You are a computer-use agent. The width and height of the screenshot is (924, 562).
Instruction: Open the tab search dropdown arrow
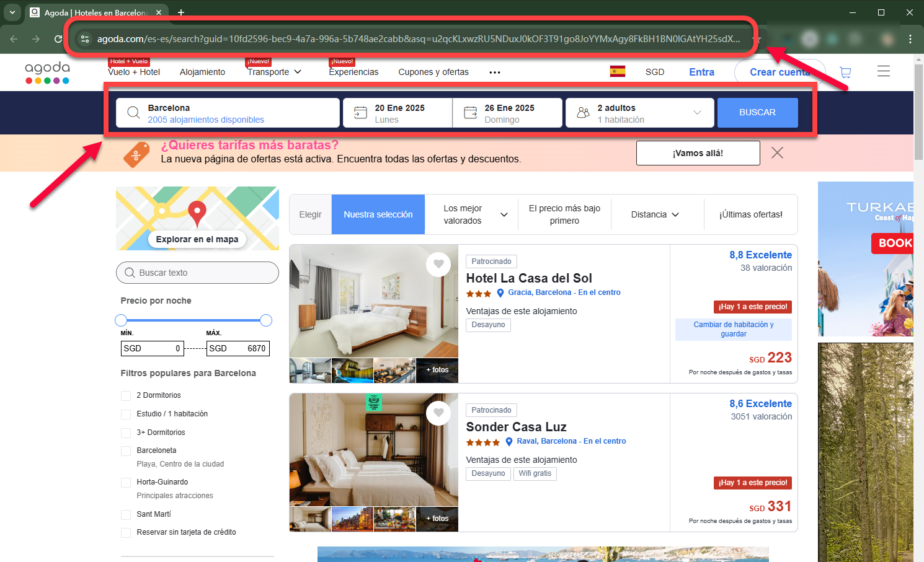click(12, 12)
